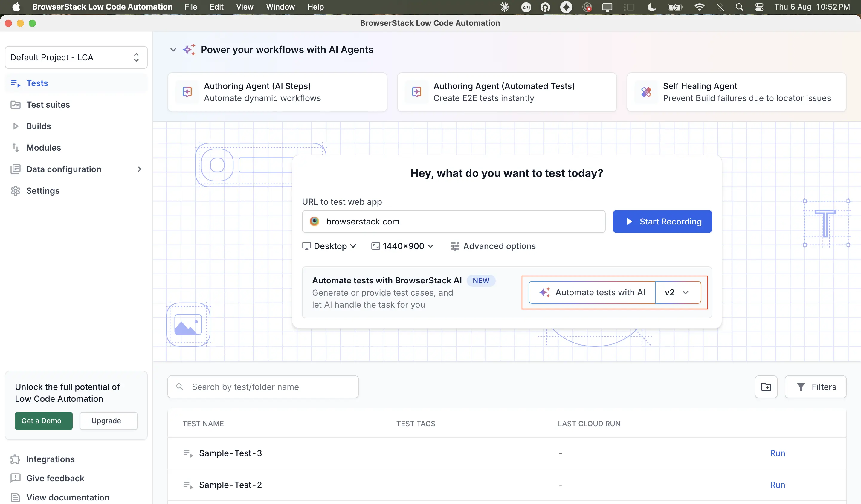The image size is (861, 504).
Task: Open Integrations in sidebar
Action: click(x=50, y=459)
